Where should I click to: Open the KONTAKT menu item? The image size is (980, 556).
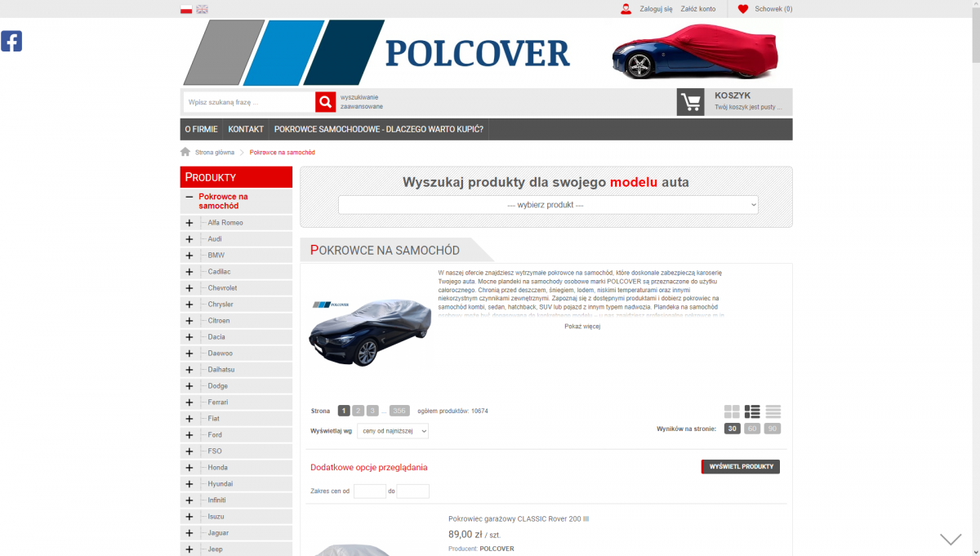pos(246,129)
